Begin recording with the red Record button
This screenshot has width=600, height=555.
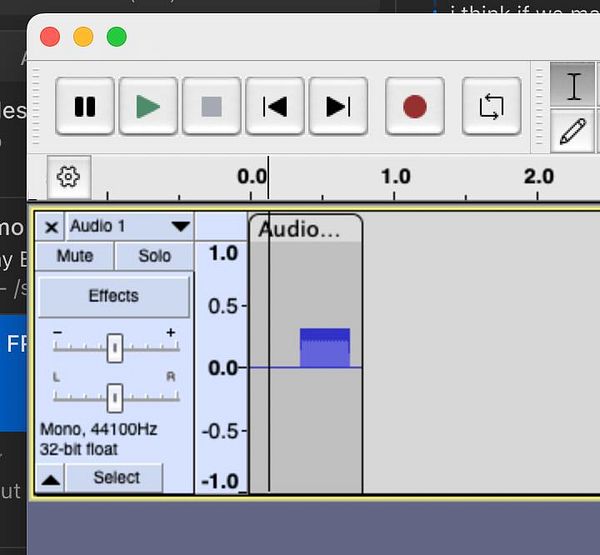click(415, 106)
